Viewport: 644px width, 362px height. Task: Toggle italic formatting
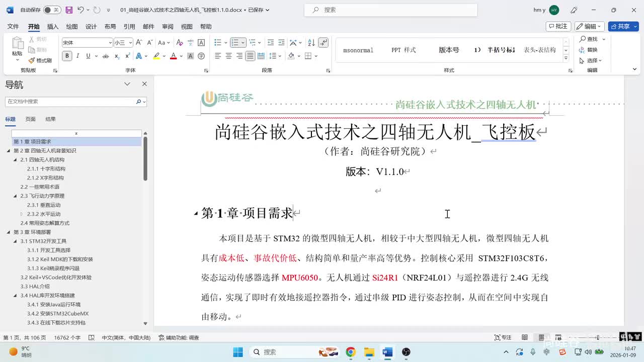(77, 56)
